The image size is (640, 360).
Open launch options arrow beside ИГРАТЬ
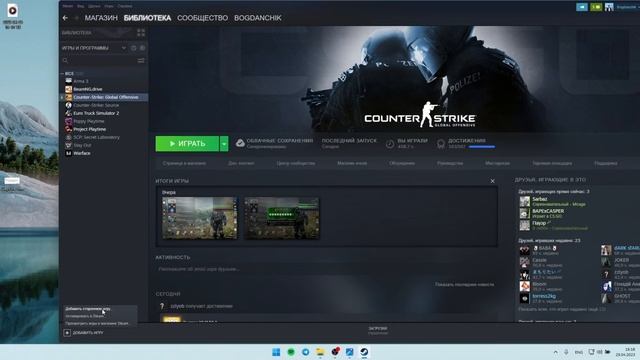[224, 144]
